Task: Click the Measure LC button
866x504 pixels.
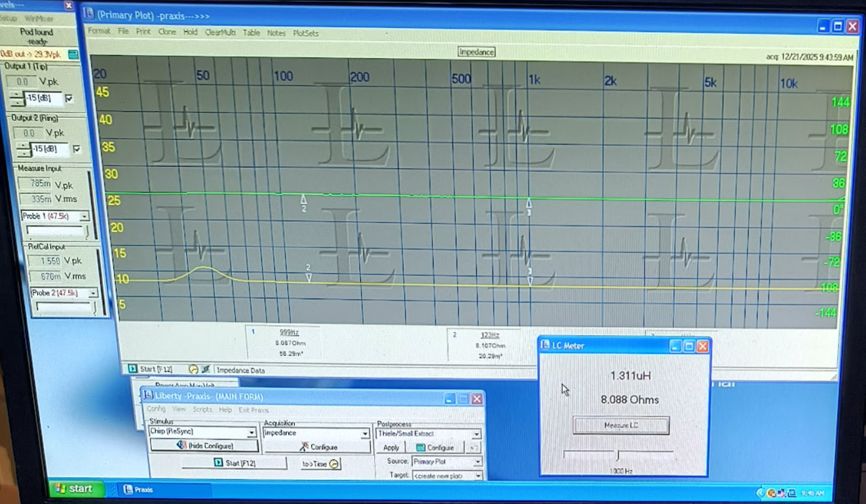Action: (621, 425)
